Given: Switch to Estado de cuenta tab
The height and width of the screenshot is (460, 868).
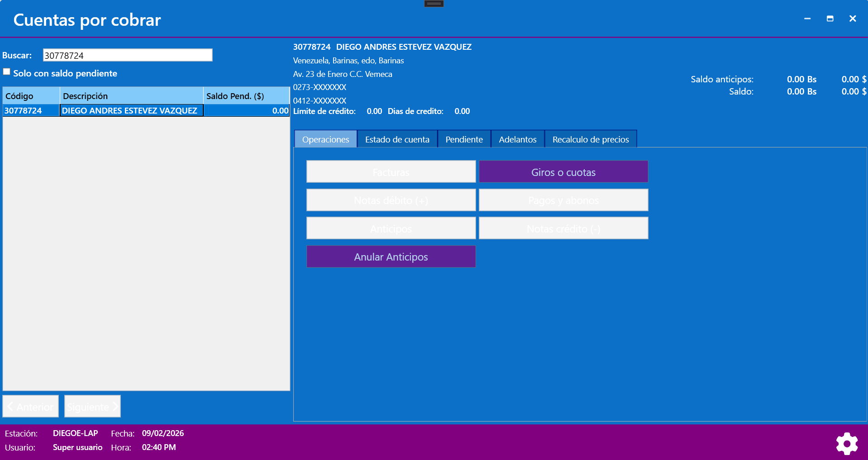Looking at the screenshot, I should pyautogui.click(x=397, y=139).
